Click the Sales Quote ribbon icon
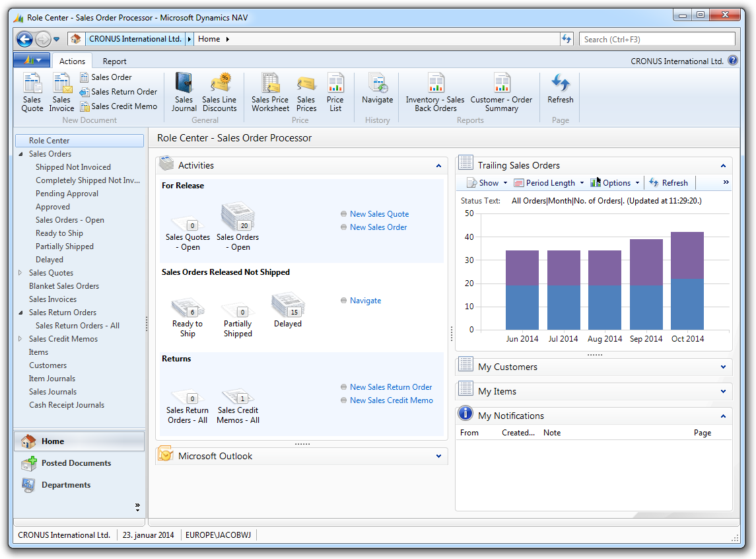Screen dimensions: 756x559 click(32, 91)
